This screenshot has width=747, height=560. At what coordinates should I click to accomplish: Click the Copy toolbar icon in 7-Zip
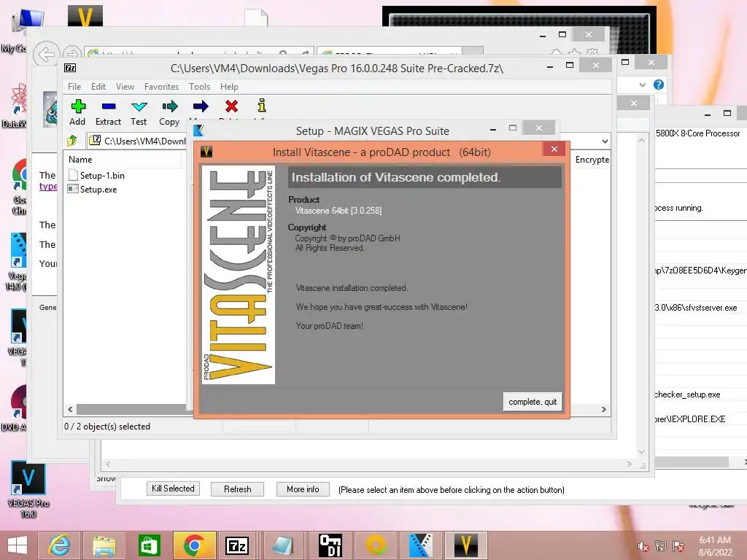tap(169, 106)
